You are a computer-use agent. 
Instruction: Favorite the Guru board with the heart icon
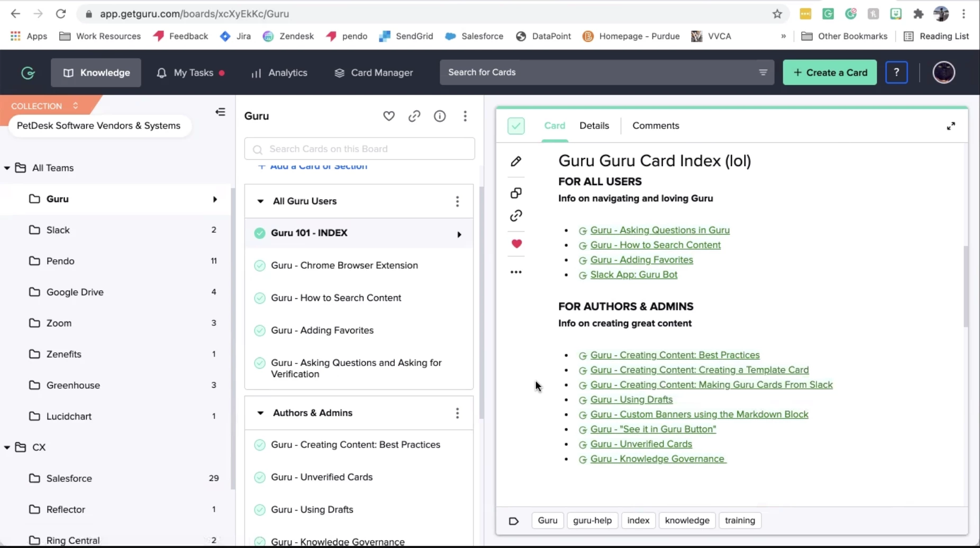(389, 116)
